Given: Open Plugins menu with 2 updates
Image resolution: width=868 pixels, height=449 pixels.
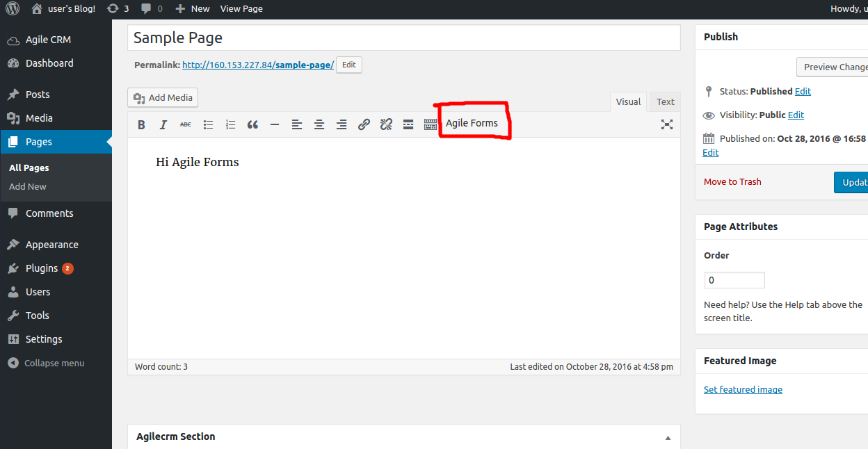Looking at the screenshot, I should point(56,268).
